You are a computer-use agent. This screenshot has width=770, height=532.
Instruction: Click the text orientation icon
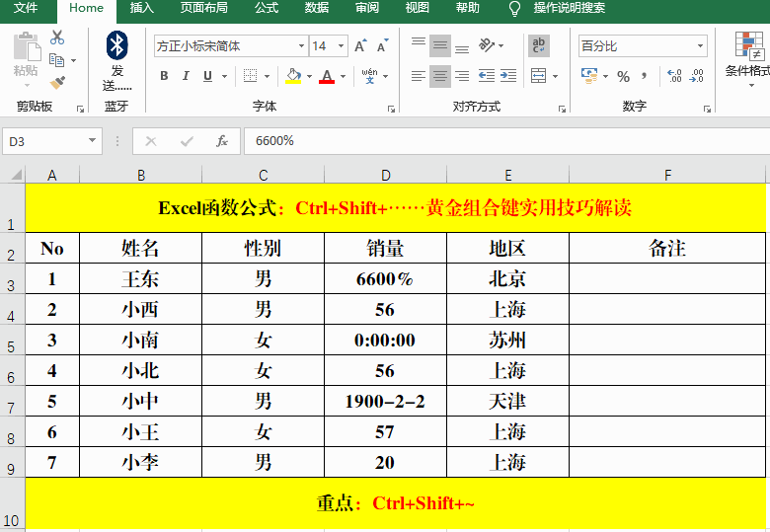tap(486, 45)
